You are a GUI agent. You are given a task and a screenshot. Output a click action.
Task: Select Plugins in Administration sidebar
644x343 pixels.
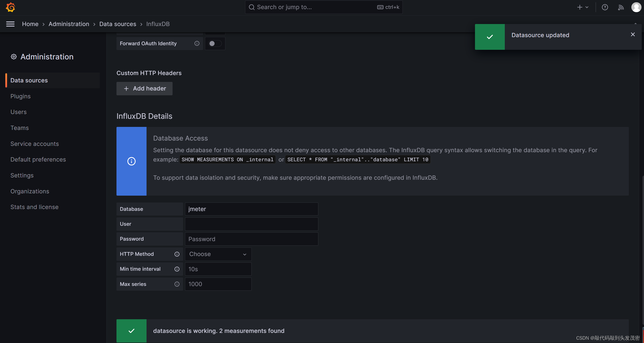tap(20, 96)
